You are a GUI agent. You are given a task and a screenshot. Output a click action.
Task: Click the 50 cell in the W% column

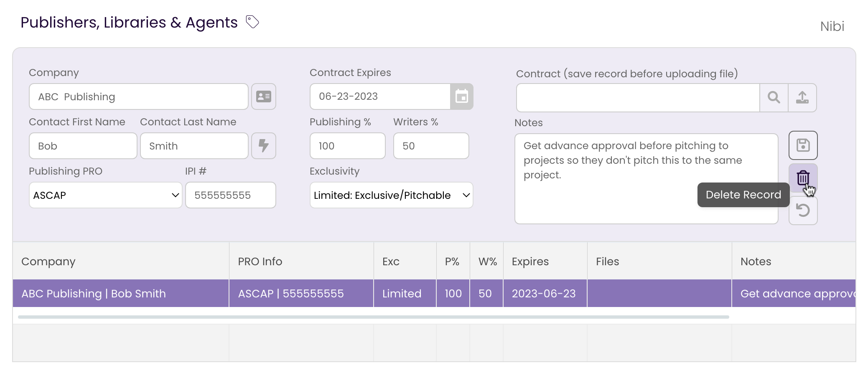(486, 293)
